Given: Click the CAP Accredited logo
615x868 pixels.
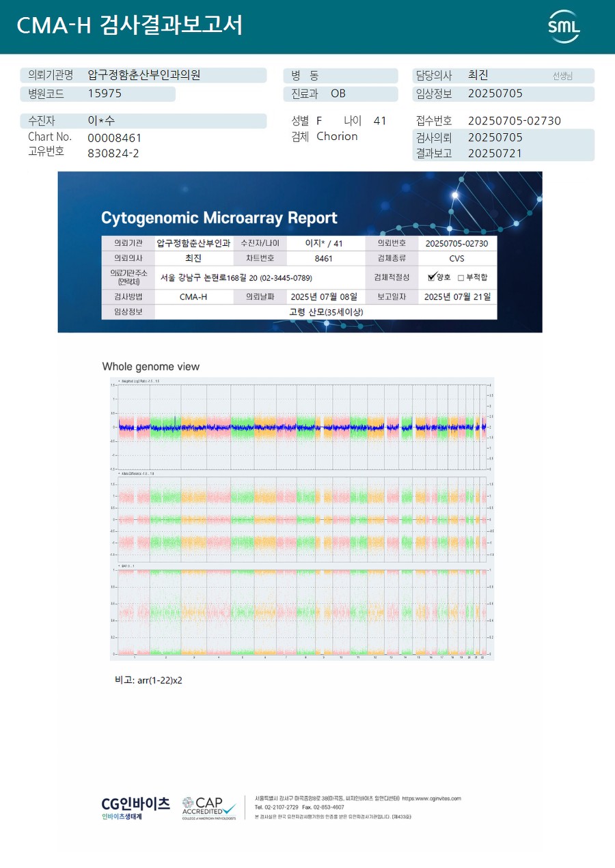Looking at the screenshot, I should click(209, 808).
